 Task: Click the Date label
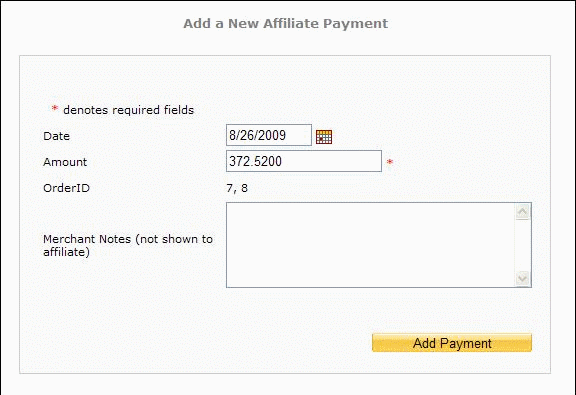(57, 136)
